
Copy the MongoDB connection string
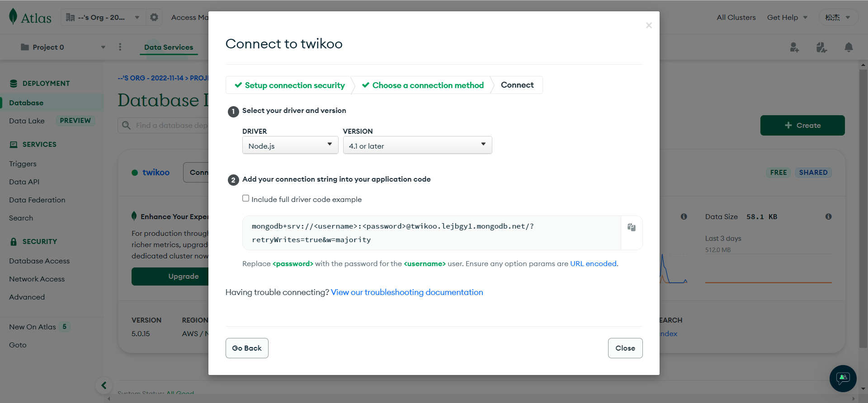(x=632, y=227)
